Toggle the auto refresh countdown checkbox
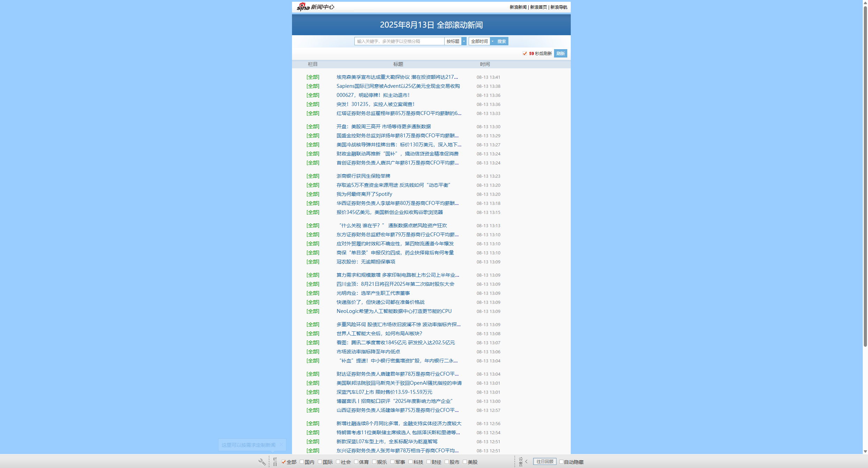 (x=525, y=53)
